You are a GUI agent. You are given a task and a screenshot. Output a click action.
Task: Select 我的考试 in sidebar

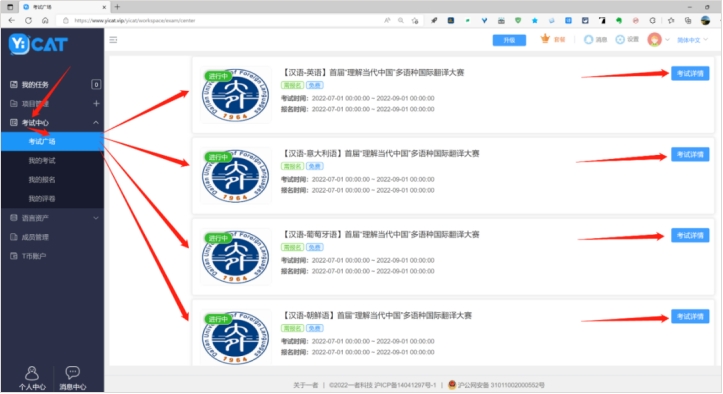point(42,161)
